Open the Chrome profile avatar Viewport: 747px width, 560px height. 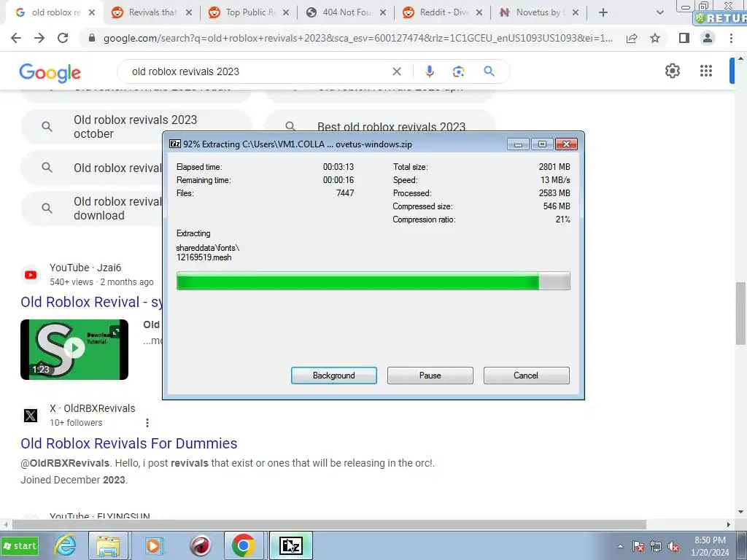(x=708, y=38)
